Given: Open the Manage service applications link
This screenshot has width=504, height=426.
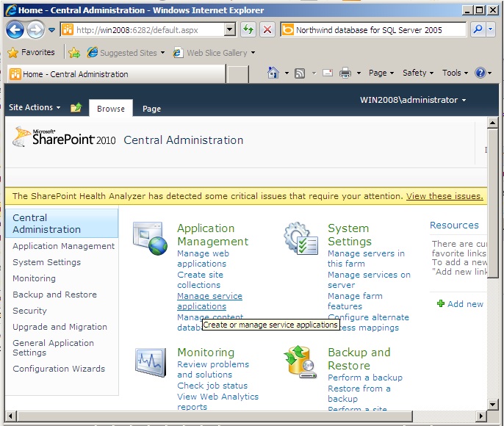Looking at the screenshot, I should coord(209,301).
